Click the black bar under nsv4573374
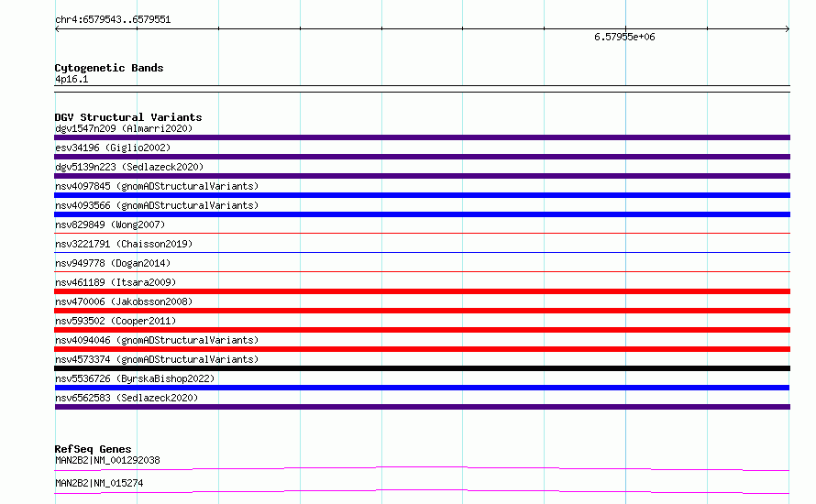The image size is (816, 504). click(422, 368)
